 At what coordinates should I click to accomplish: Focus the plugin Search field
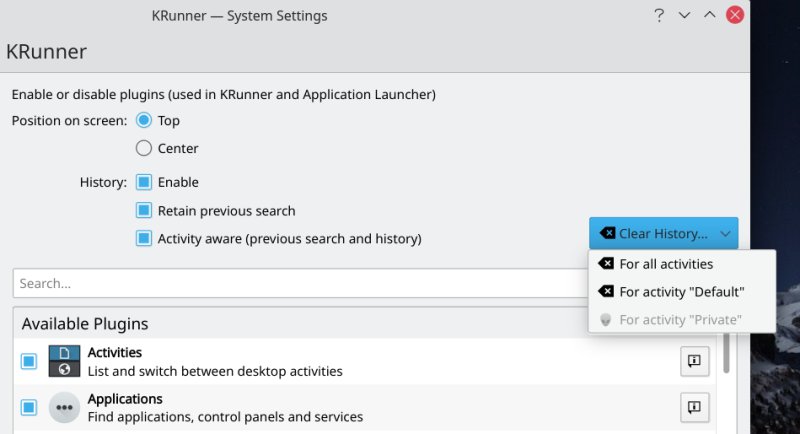(x=300, y=283)
